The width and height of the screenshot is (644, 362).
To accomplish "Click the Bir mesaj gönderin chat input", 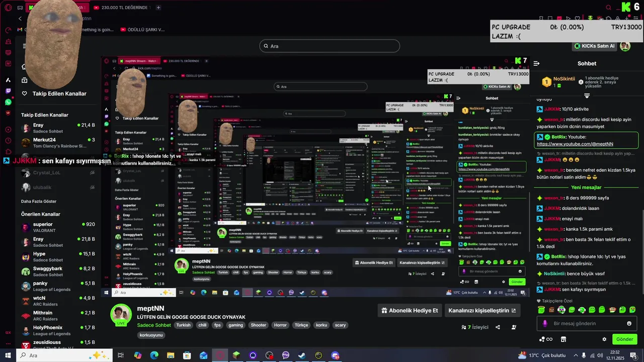I will pos(587,323).
